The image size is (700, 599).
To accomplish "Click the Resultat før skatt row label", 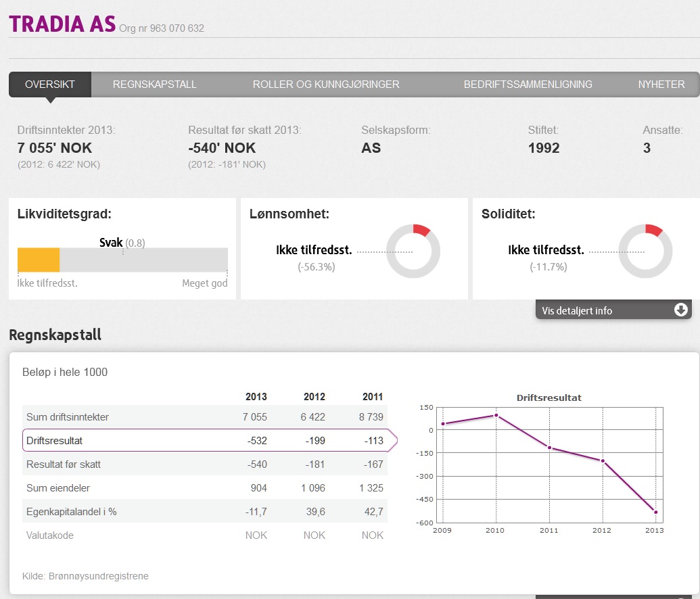I will coord(64,464).
